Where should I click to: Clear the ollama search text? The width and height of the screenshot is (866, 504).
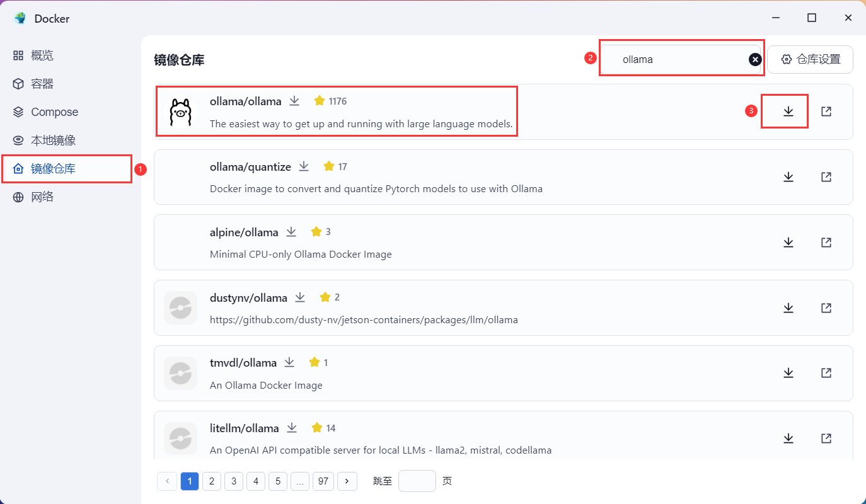click(755, 59)
